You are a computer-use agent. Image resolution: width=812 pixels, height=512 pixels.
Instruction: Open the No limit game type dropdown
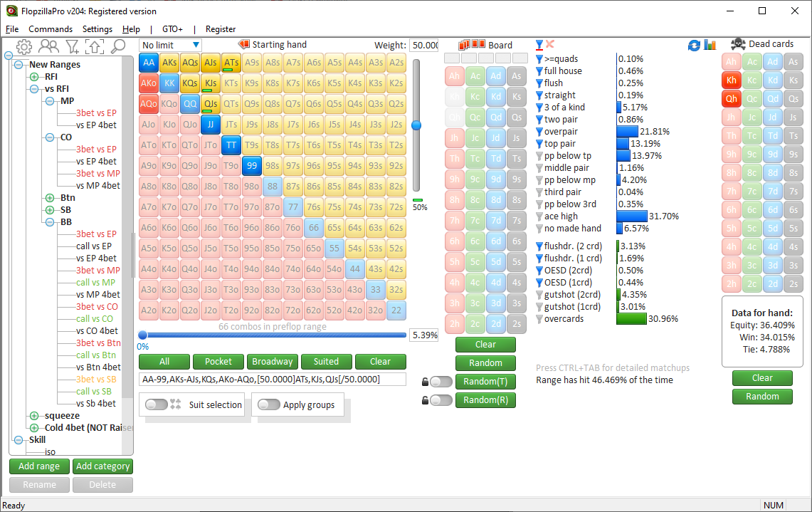(171, 45)
